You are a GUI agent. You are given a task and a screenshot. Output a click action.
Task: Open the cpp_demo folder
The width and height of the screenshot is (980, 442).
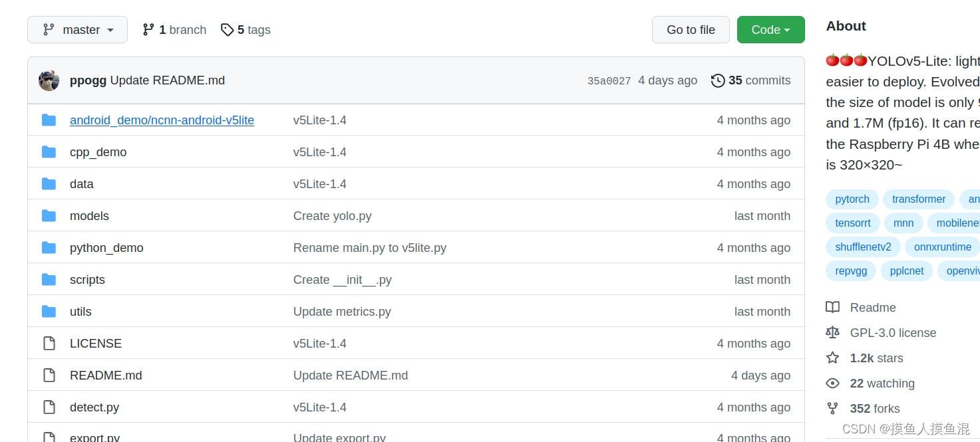(x=98, y=152)
